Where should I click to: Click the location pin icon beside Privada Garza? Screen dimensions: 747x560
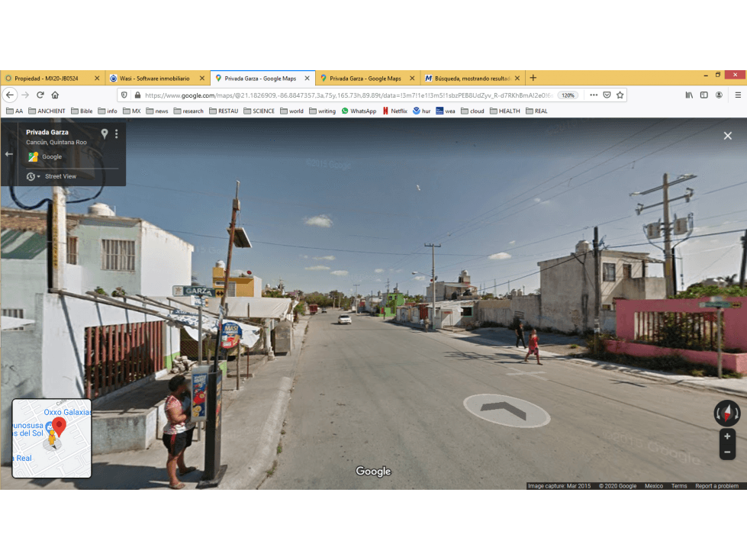[105, 134]
